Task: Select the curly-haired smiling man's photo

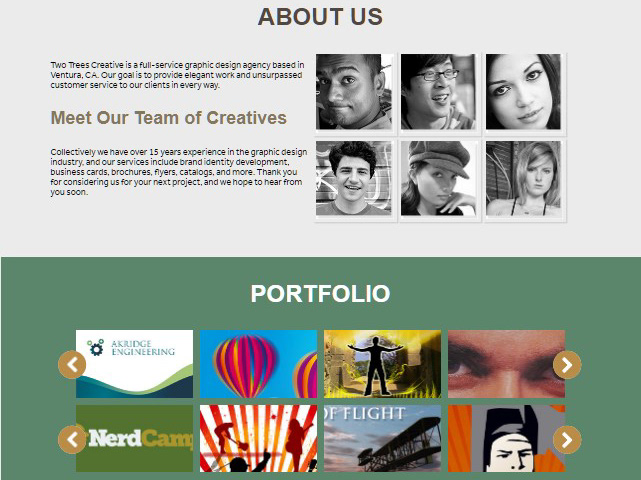Action: pyautogui.click(x=354, y=178)
